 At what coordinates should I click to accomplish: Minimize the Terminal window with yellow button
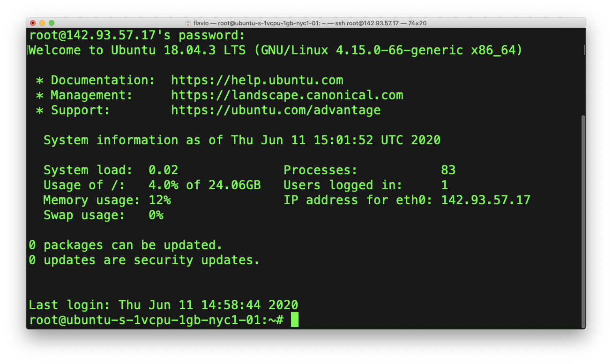42,23
